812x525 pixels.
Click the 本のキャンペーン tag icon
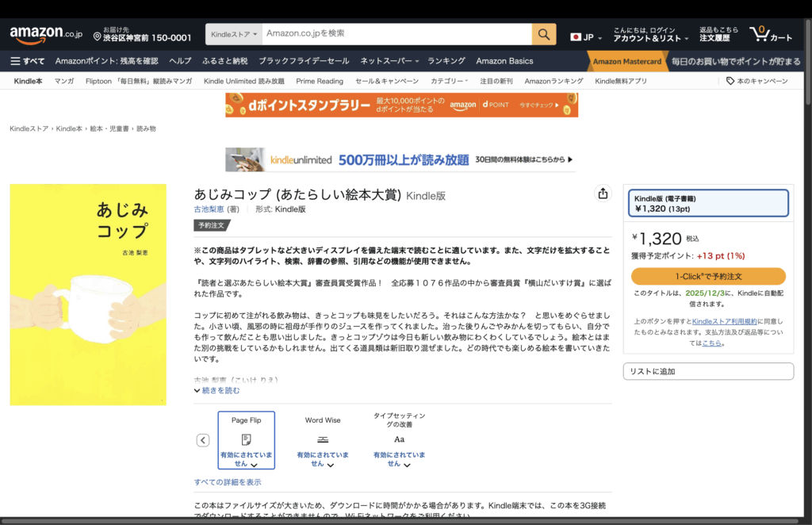pyautogui.click(x=730, y=81)
